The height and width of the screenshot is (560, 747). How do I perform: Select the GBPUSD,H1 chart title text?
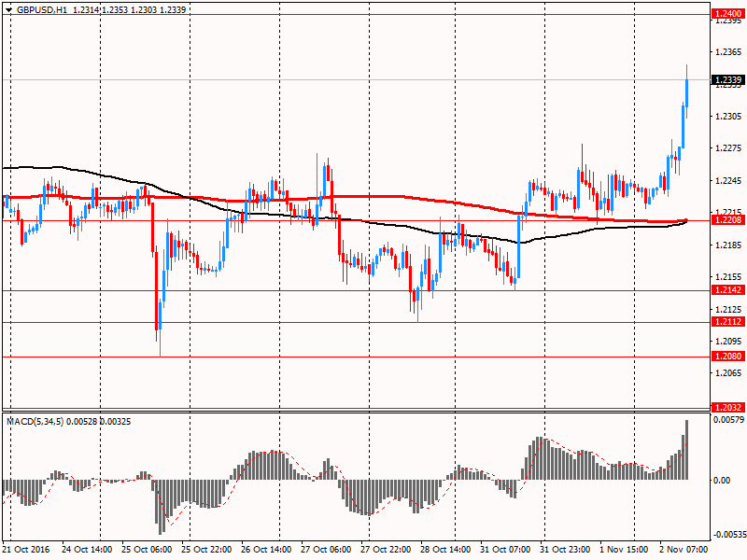[x=41, y=9]
